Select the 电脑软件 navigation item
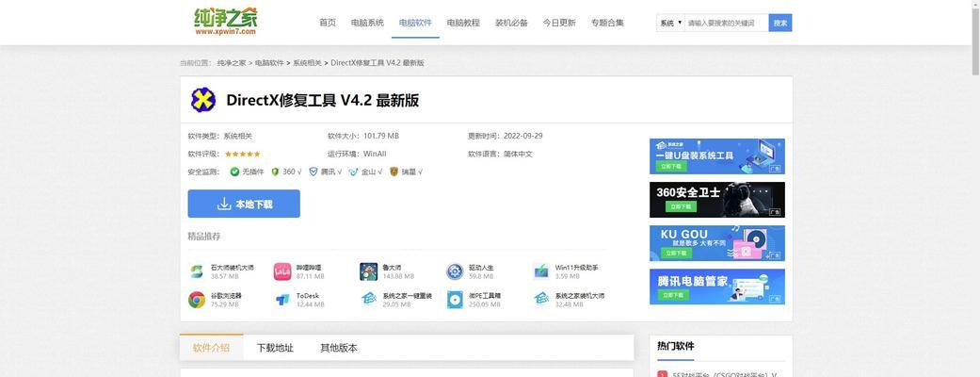This screenshot has height=377, width=980. tap(415, 23)
